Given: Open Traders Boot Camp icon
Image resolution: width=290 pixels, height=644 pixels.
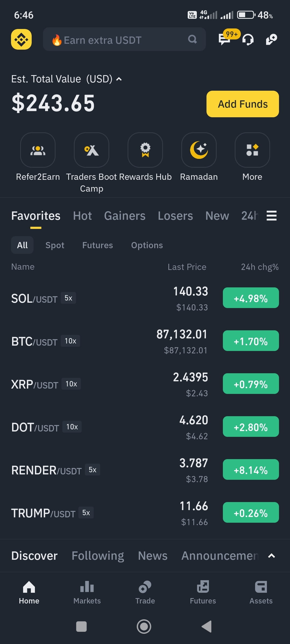Looking at the screenshot, I should (92, 150).
